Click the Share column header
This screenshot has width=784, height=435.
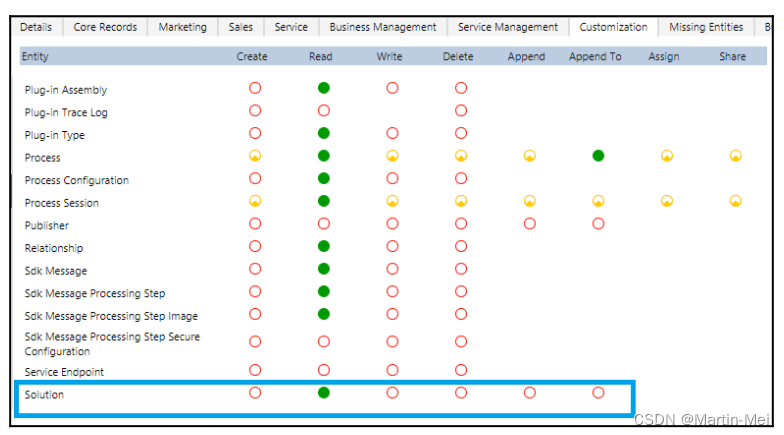tap(732, 56)
